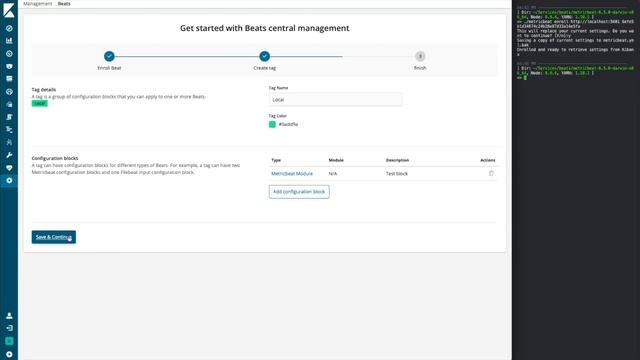Collapse the side navigation with the bottom circle icon
This screenshot has width=640, height=360.
(x=9, y=354)
